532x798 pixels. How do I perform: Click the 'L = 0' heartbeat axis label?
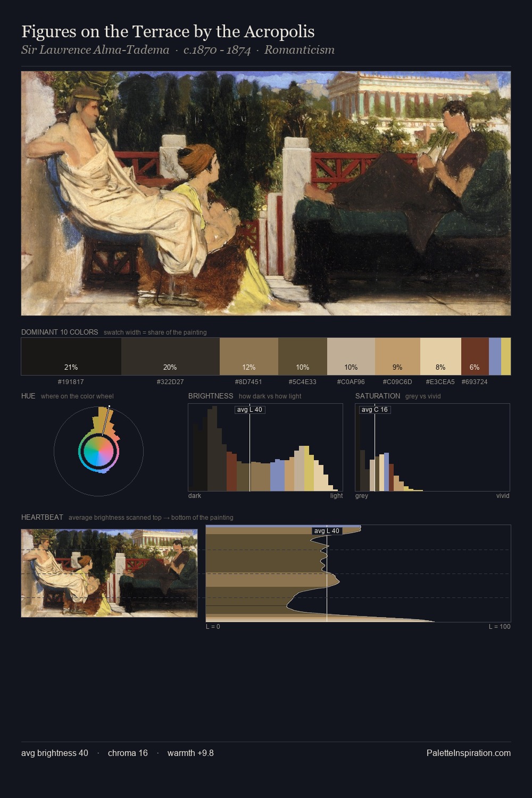(x=213, y=627)
